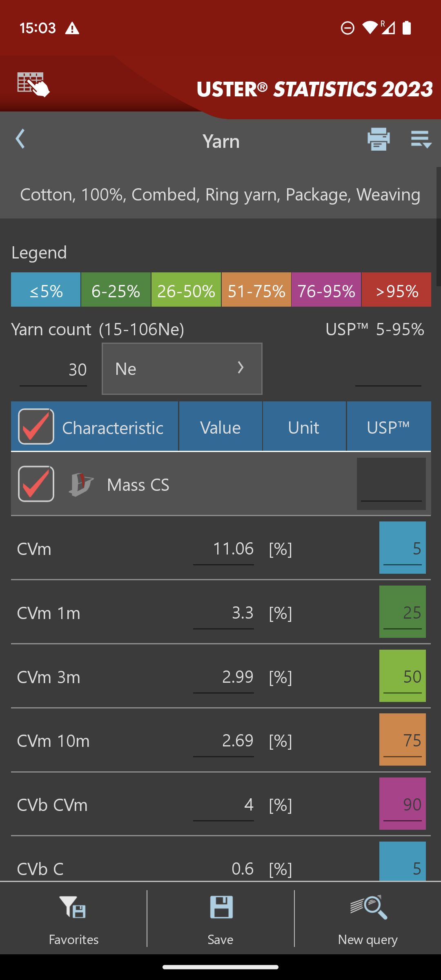This screenshot has height=980, width=441.
Task: Open the printer icon to print
Action: 379,139
